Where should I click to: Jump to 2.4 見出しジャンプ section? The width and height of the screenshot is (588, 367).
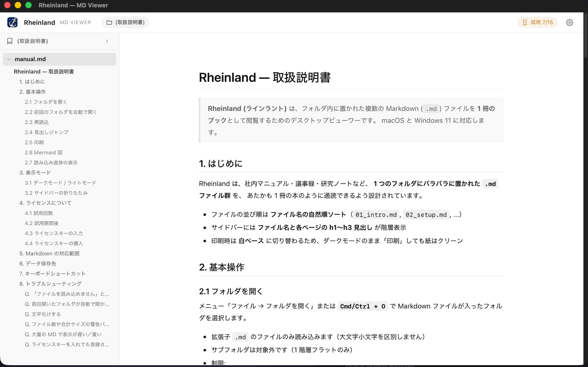(x=47, y=132)
